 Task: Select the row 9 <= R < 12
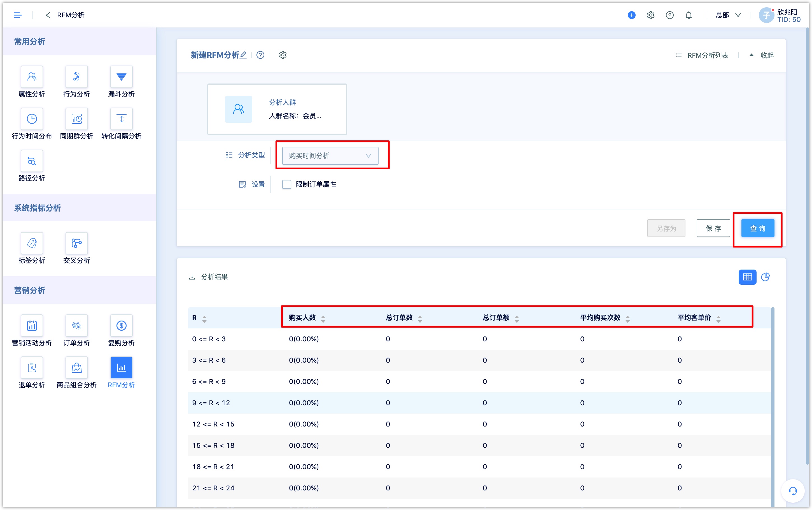[479, 403]
